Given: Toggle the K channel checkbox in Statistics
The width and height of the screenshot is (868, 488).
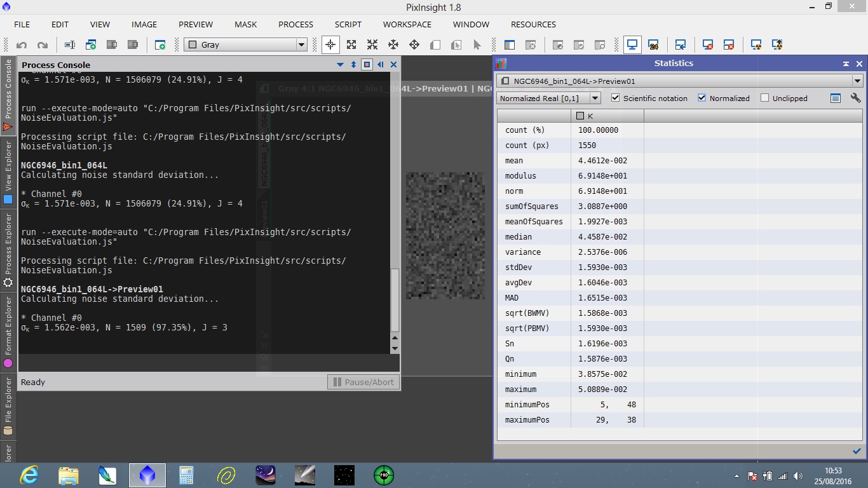Looking at the screenshot, I should pos(580,116).
